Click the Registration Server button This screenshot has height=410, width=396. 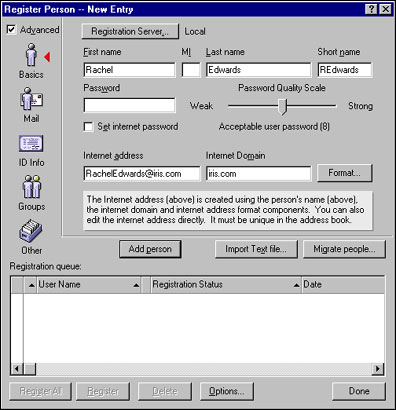[130, 32]
